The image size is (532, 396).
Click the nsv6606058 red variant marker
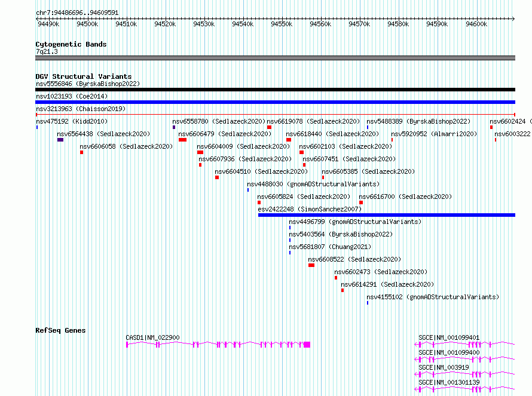point(81,152)
